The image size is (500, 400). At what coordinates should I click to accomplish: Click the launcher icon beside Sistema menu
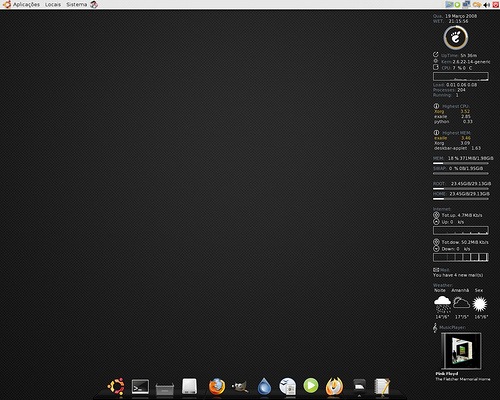click(x=94, y=5)
